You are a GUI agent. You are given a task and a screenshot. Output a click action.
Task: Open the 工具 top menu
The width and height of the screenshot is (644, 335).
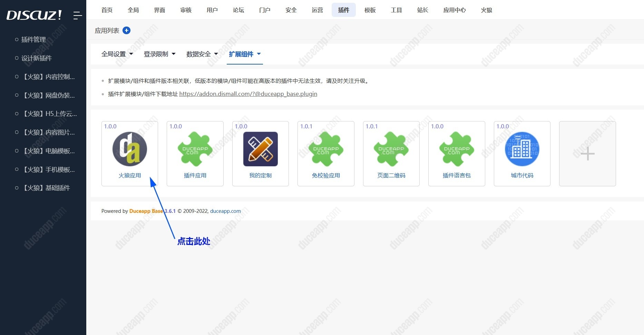[396, 10]
